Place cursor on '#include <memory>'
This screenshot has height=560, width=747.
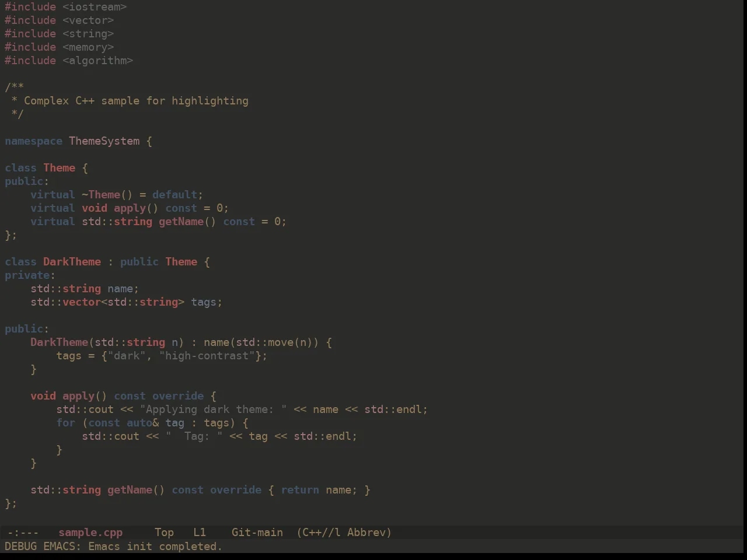[x=60, y=47]
